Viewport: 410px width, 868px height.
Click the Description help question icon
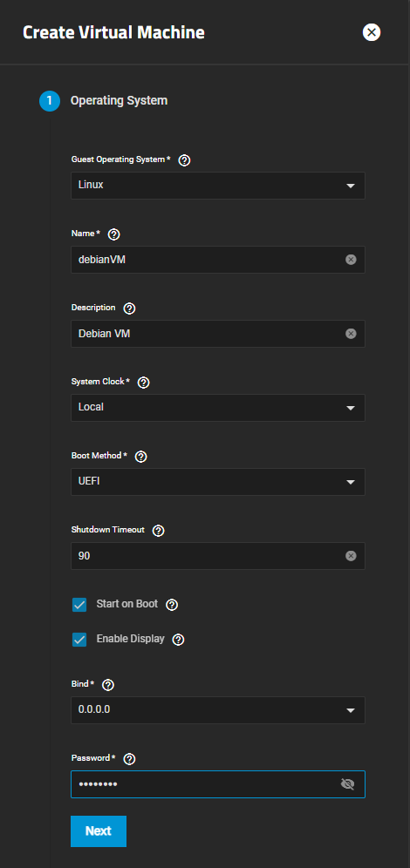pos(129,309)
